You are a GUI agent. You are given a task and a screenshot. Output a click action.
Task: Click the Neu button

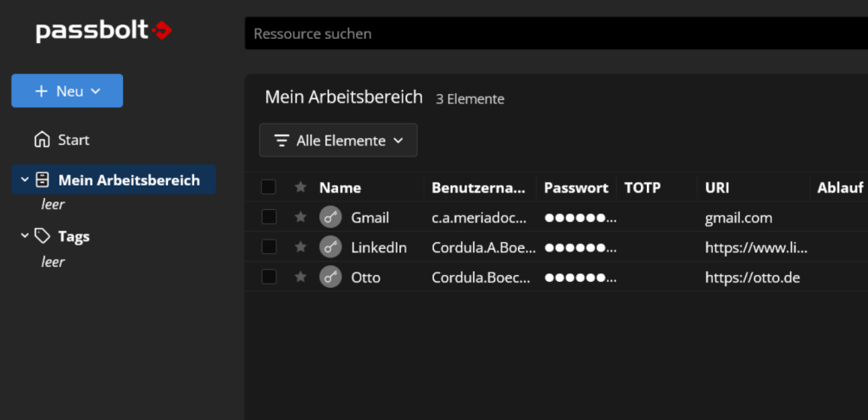tap(67, 91)
